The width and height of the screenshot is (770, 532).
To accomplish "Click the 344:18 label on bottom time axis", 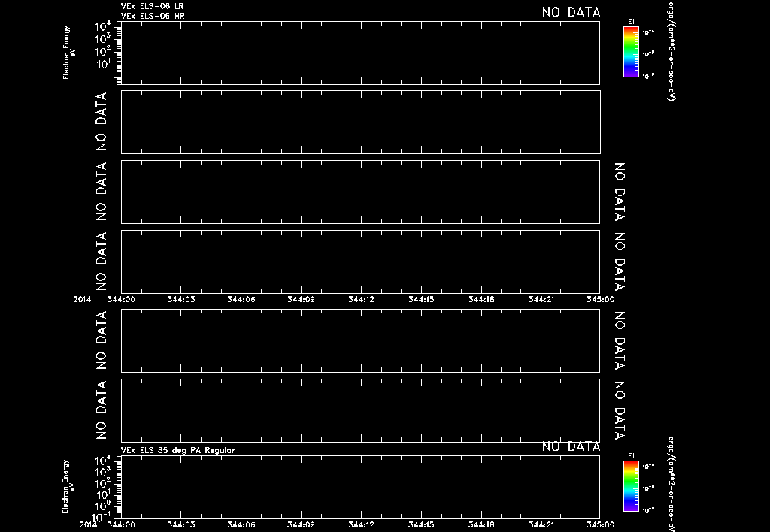I will [481, 524].
